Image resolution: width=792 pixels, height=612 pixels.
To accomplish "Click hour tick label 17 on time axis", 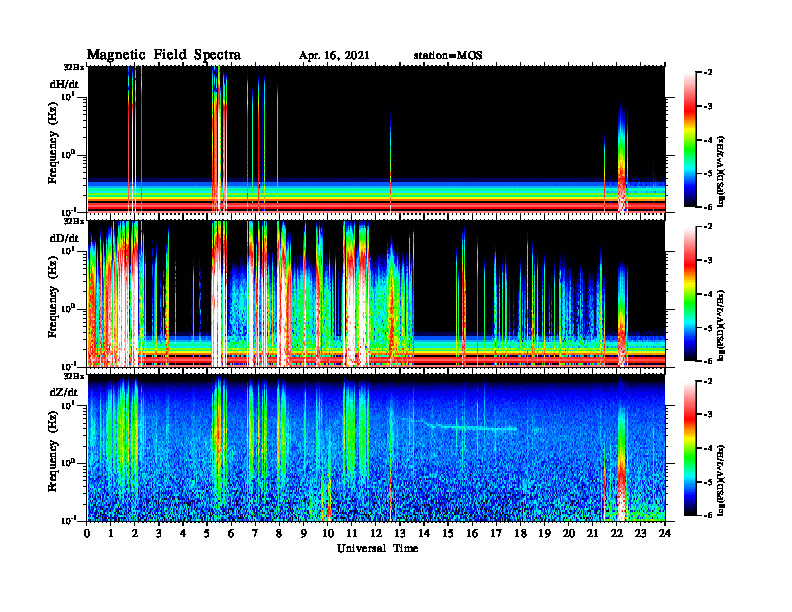I will click(496, 533).
